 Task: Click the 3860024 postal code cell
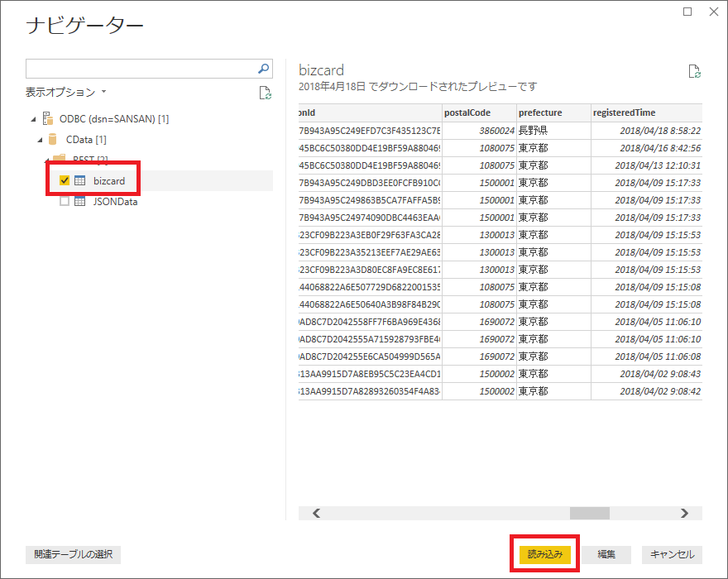pos(479,131)
